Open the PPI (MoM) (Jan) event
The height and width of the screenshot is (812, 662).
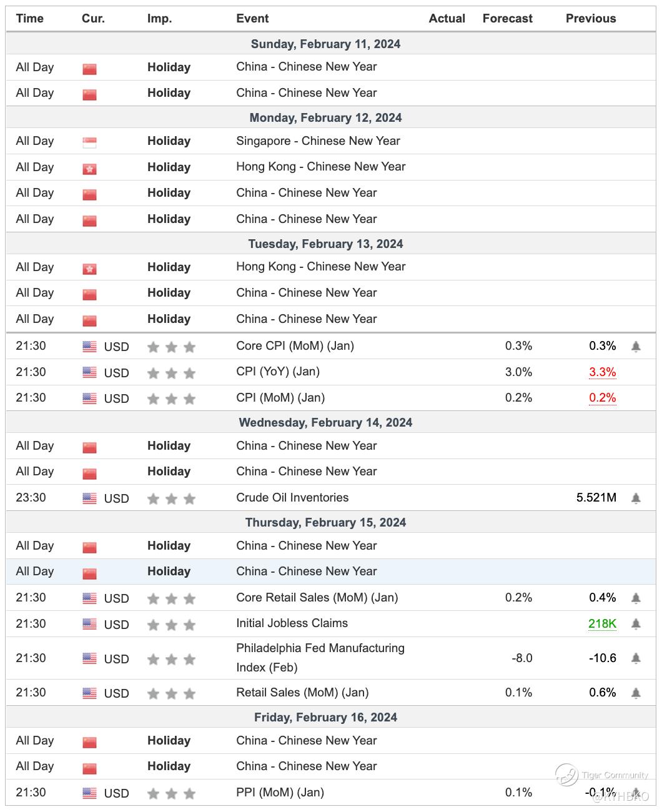click(x=280, y=793)
